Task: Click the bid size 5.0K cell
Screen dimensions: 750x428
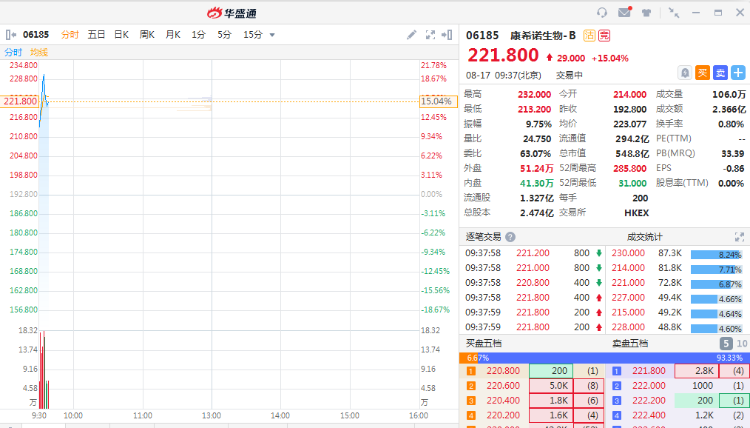Action: coord(551,385)
